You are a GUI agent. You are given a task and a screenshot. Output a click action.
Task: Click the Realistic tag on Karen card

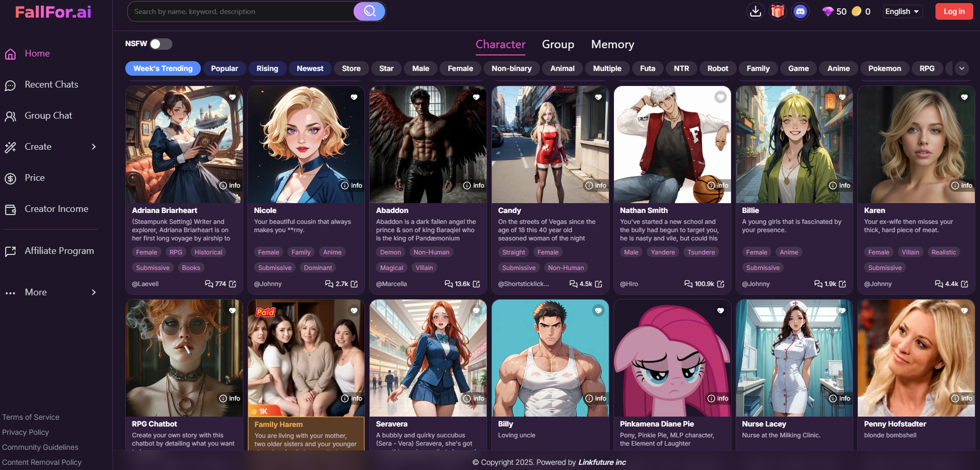click(944, 252)
